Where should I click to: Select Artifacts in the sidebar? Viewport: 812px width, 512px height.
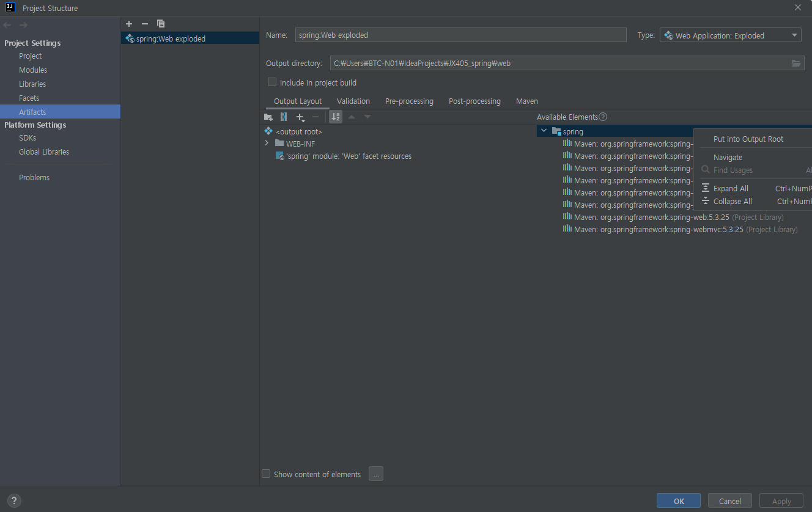(60, 112)
